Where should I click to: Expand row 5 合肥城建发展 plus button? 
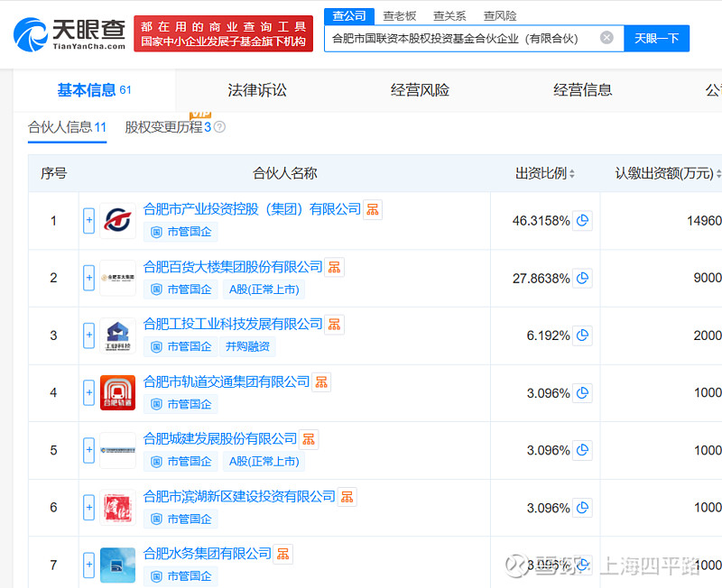point(88,450)
